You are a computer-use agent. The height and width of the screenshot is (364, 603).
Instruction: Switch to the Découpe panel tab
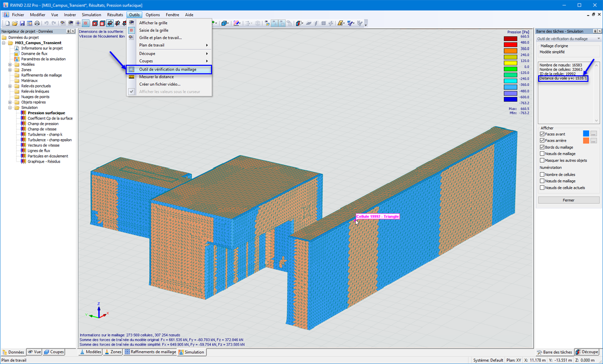pos(587,352)
